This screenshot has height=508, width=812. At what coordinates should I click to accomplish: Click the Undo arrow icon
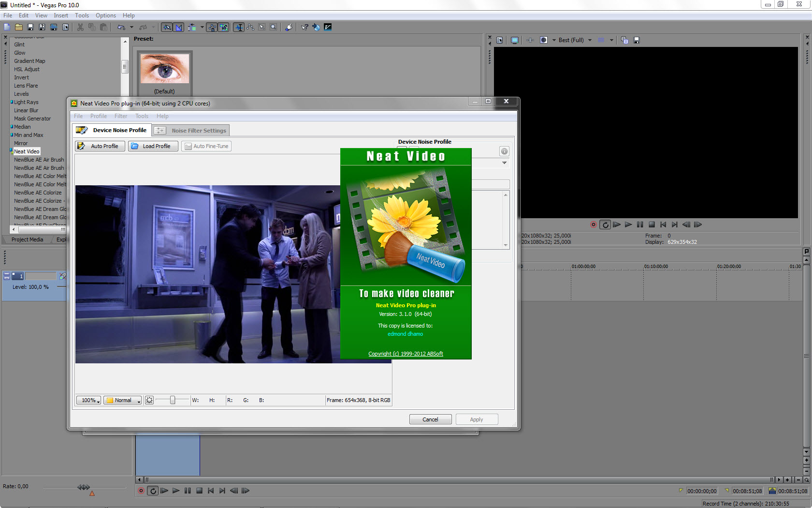tap(121, 27)
